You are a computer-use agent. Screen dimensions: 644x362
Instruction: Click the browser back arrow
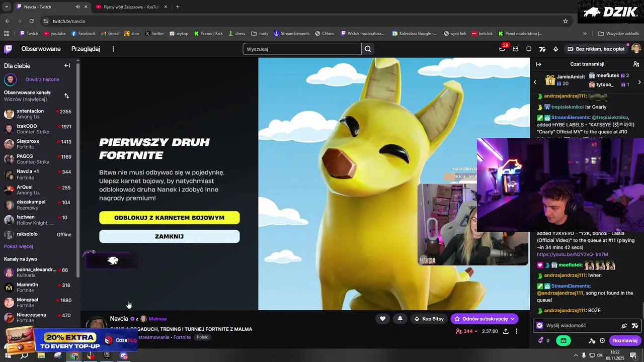(7, 21)
